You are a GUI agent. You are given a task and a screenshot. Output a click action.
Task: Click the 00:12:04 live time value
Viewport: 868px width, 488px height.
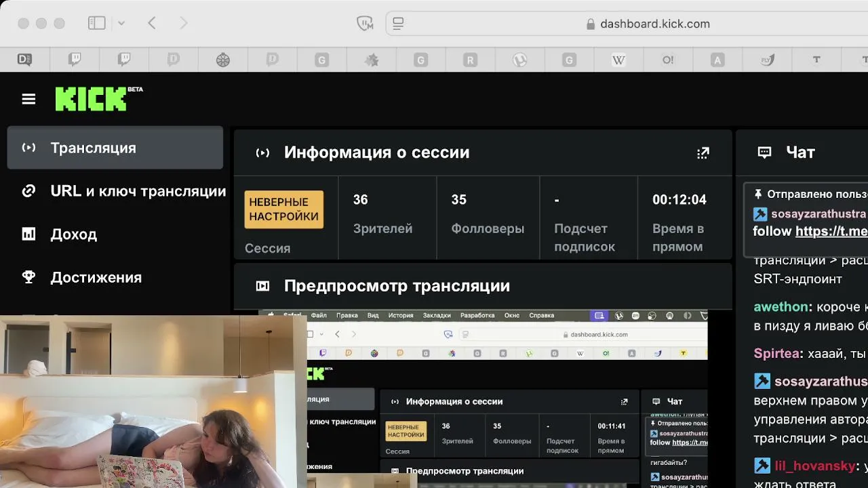(679, 199)
